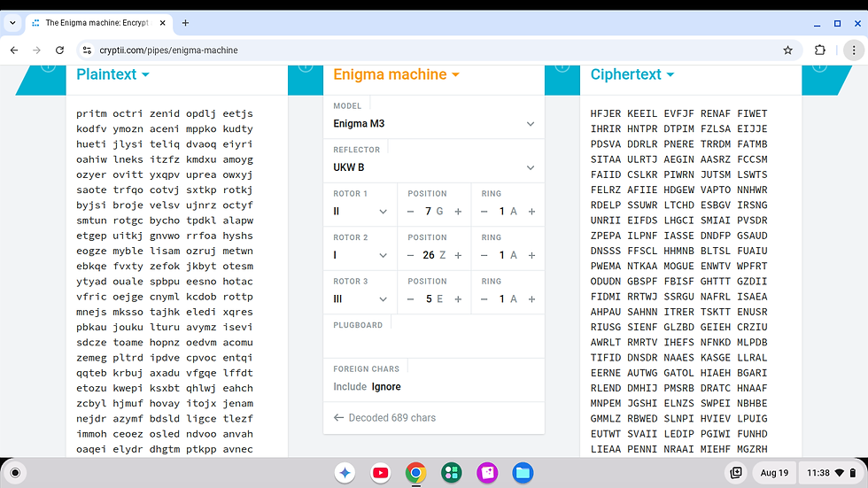The height and width of the screenshot is (488, 868).
Task: Open Chrome from the shelf
Action: 415,473
